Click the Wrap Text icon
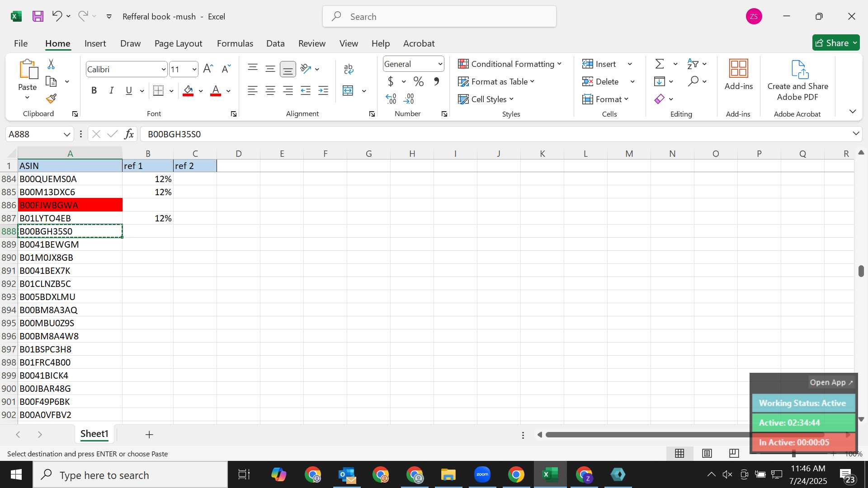This screenshot has width=868, height=488. tap(349, 69)
